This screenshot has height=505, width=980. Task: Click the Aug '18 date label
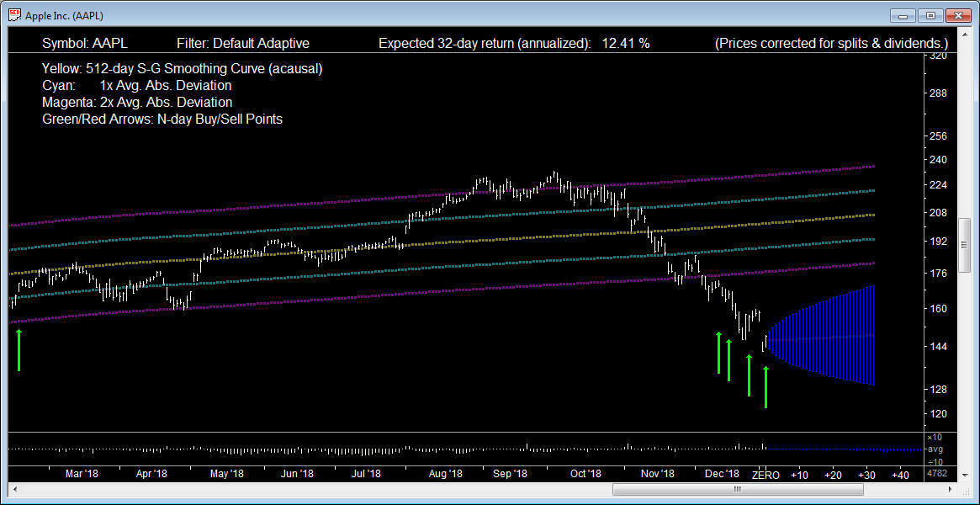pyautogui.click(x=446, y=475)
